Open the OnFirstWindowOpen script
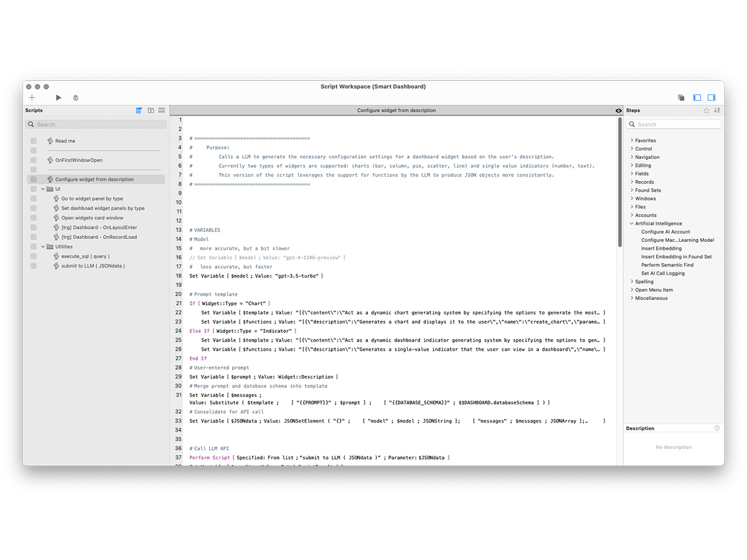The height and width of the screenshot is (560, 747). click(x=79, y=161)
